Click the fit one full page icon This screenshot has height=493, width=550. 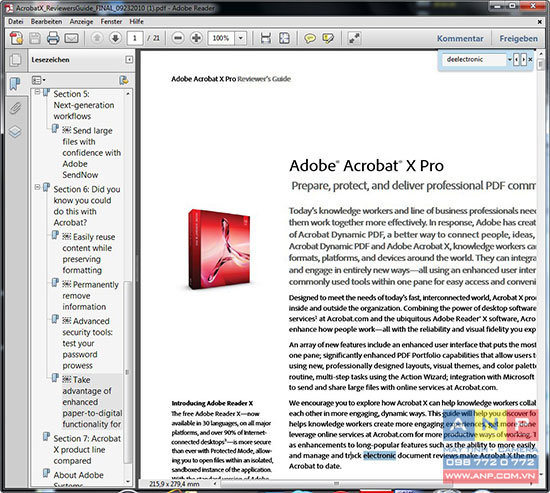(284, 38)
